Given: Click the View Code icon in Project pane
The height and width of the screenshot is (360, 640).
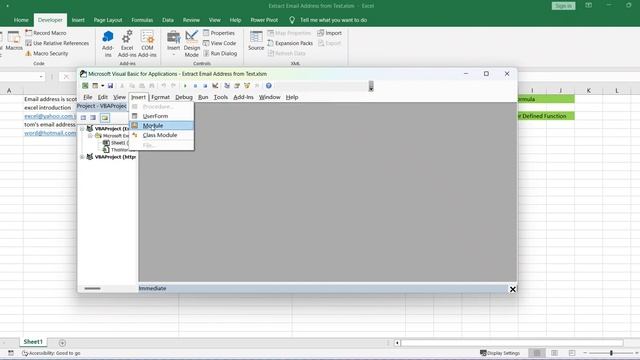Looking at the screenshot, I should (83, 118).
